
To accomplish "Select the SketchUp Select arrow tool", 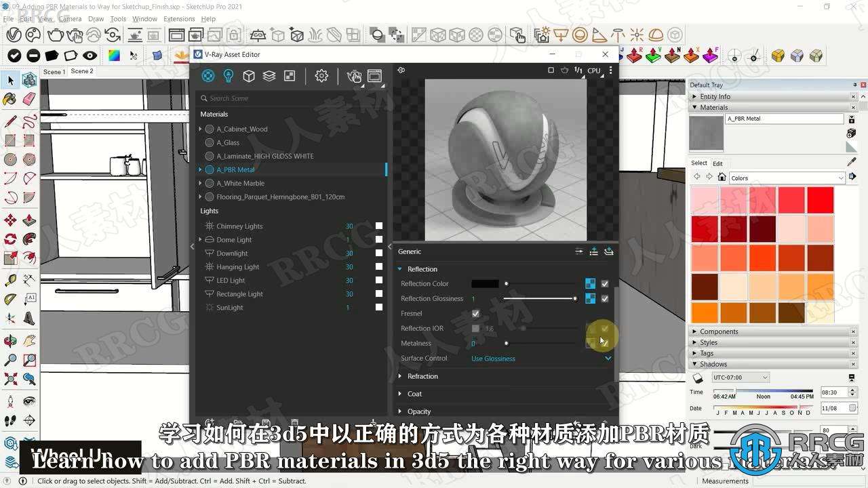I will [x=10, y=81].
